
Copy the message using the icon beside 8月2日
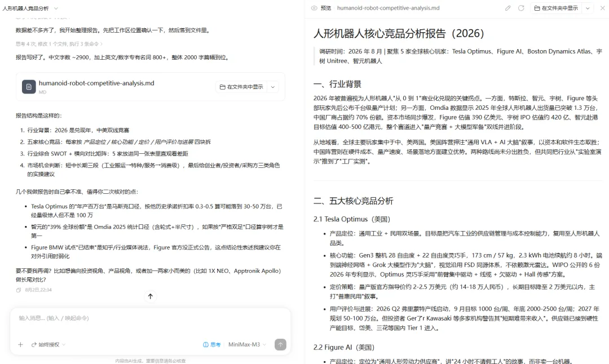coord(18,290)
